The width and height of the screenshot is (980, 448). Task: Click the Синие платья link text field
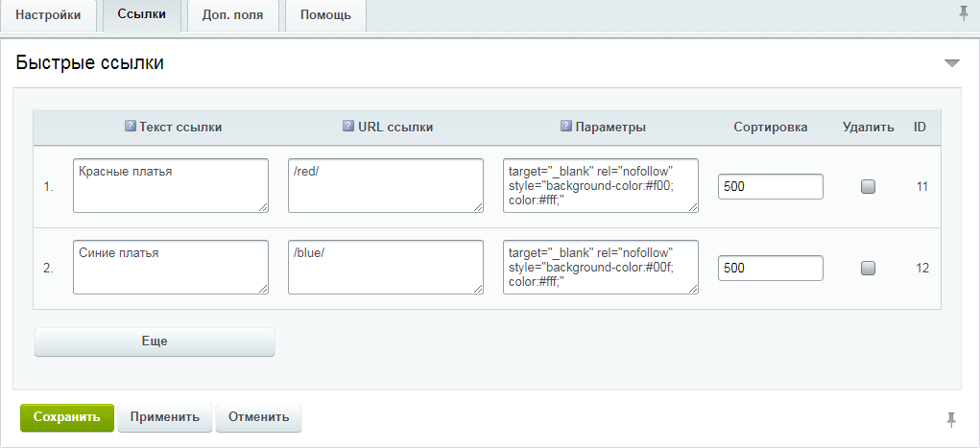170,267
